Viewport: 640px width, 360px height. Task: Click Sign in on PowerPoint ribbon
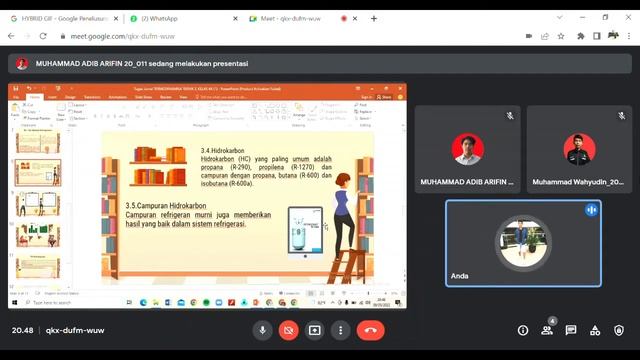366,97
